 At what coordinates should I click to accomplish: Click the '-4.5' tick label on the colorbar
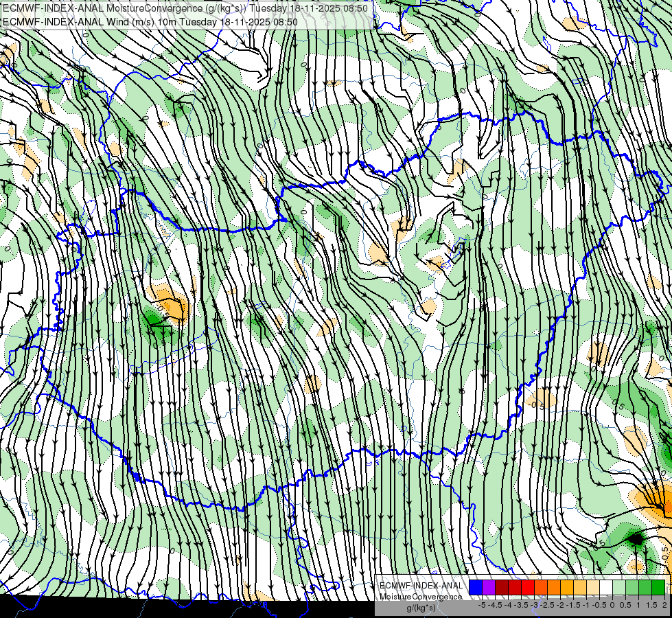click(495, 605)
